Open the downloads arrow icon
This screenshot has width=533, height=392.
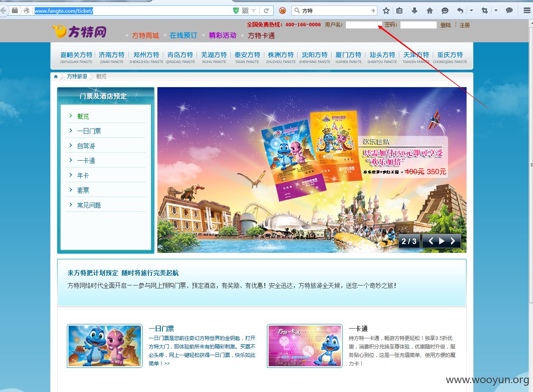coord(415,11)
